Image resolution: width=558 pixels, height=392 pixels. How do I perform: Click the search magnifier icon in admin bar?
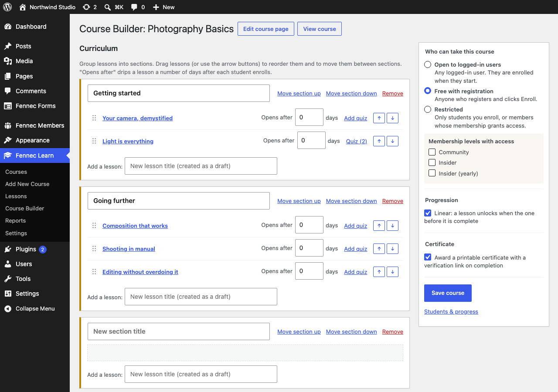coord(108,7)
